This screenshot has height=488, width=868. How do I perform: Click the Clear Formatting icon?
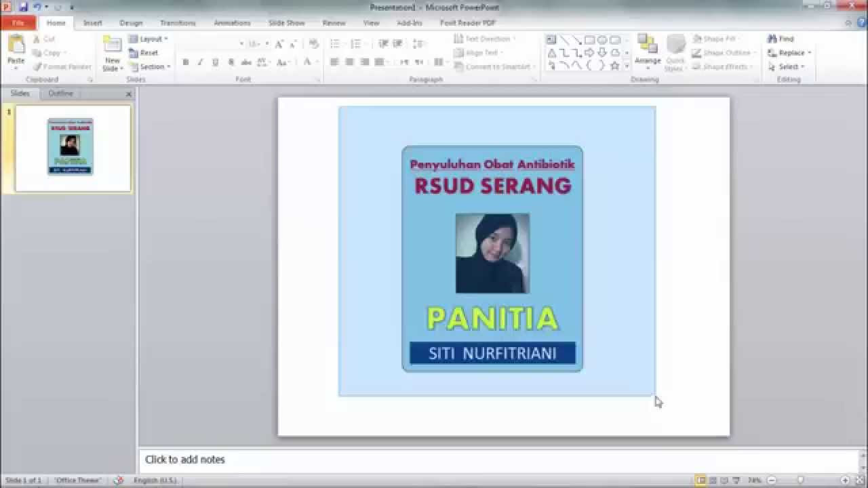point(313,44)
